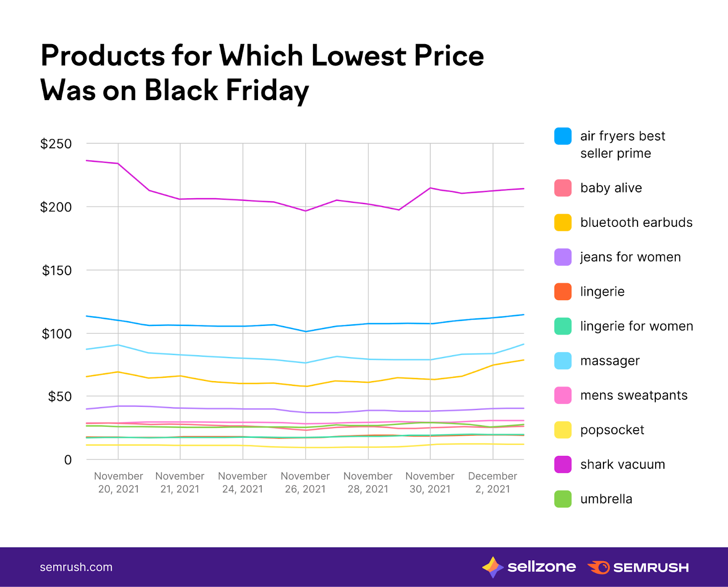Click the popsocket yellow legend swatch
This screenshot has width=728, height=587.
click(x=563, y=430)
